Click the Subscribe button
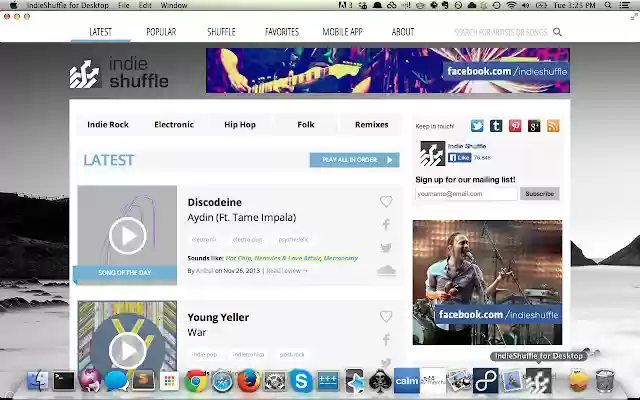This screenshot has width=640, height=400. coord(540,193)
